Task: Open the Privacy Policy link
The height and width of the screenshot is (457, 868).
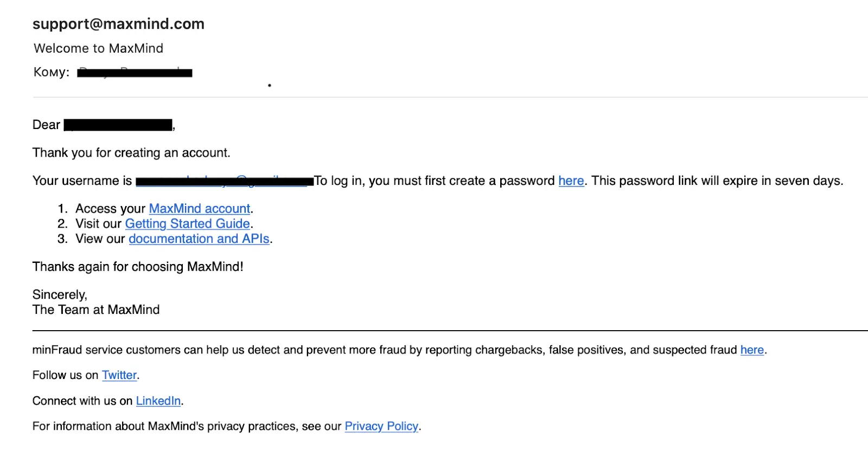Action: 381,427
